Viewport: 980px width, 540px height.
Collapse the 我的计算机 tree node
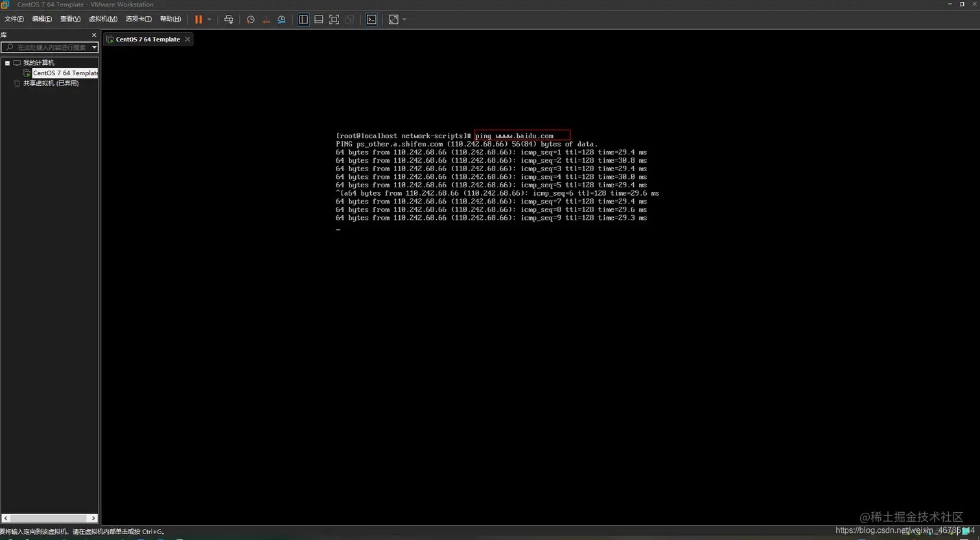click(7, 63)
